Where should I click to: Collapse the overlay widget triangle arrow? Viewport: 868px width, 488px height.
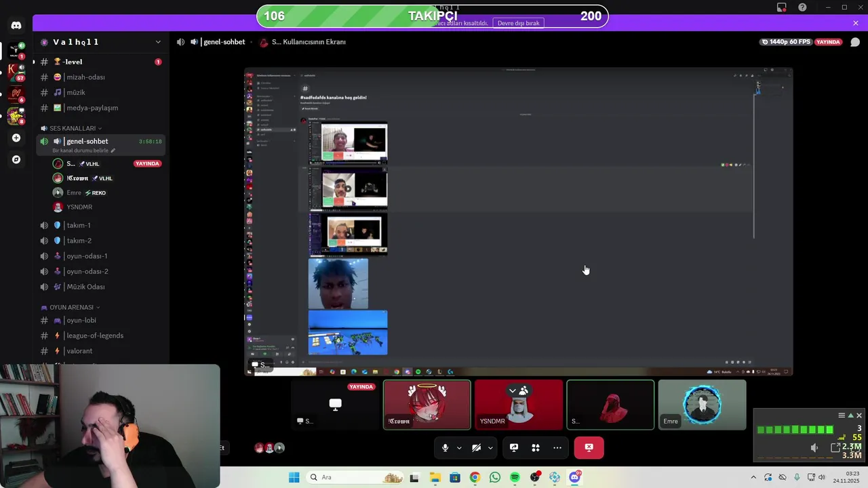coord(850,415)
